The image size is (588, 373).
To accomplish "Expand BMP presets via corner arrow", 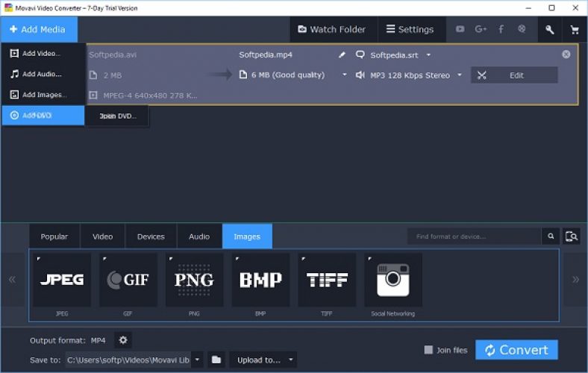I will coord(237,259).
